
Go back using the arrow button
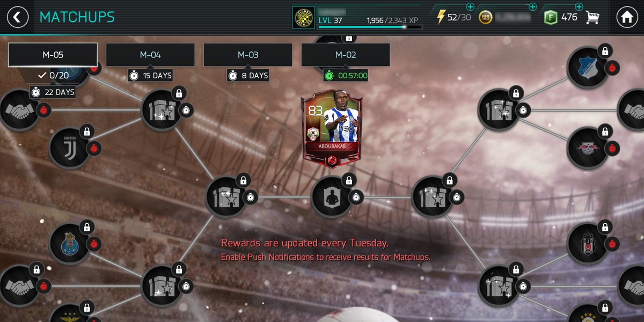[x=17, y=17]
